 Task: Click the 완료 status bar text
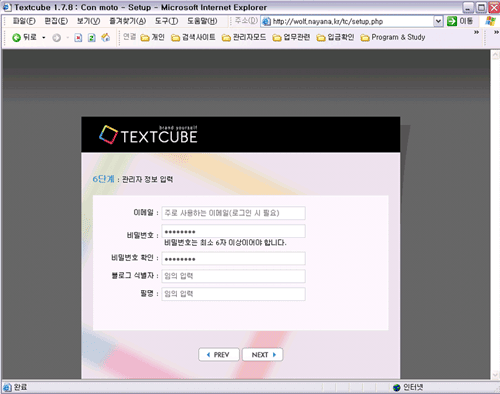tap(20, 387)
